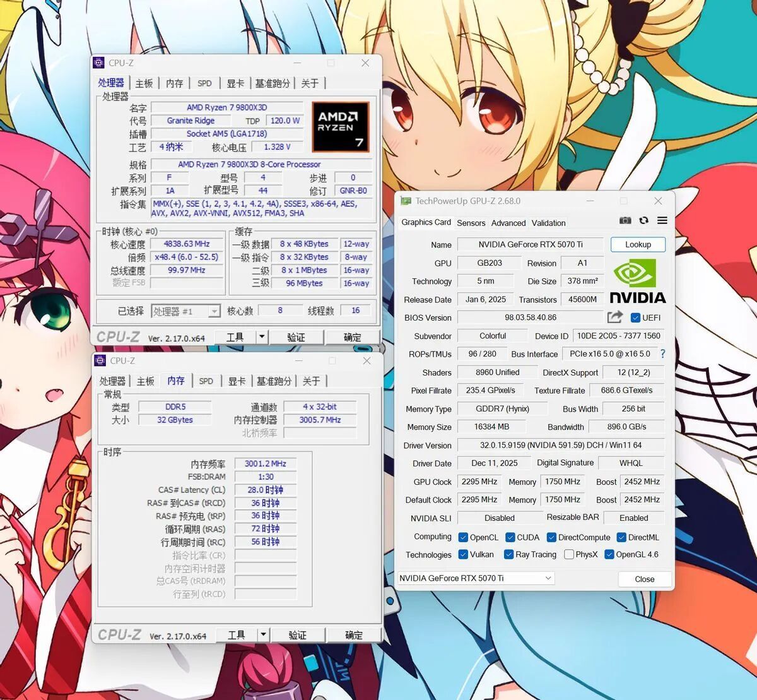Click the Bus Interface question mark
The height and width of the screenshot is (700, 757).
click(x=662, y=354)
